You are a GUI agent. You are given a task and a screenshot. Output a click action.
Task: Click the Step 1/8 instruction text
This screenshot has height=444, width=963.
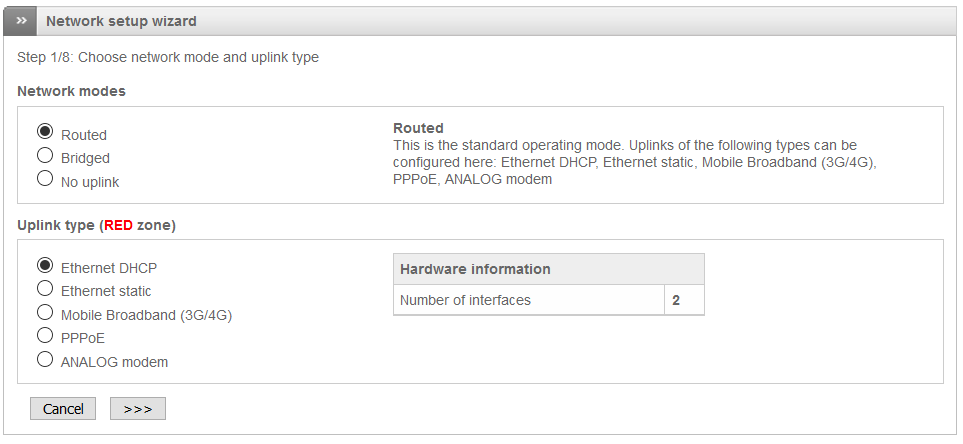click(x=168, y=58)
